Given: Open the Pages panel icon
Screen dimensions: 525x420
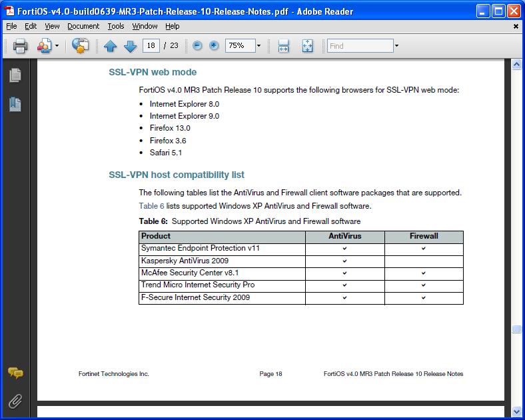Looking at the screenshot, I should coord(15,75).
